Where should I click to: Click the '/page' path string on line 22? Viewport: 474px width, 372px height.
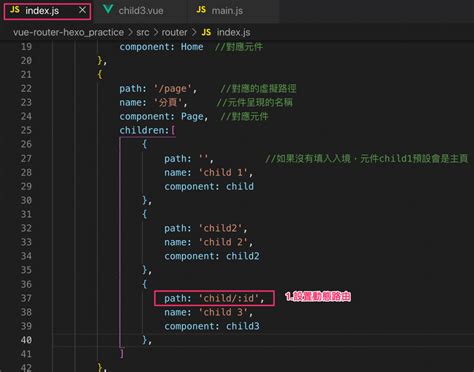[x=173, y=89]
